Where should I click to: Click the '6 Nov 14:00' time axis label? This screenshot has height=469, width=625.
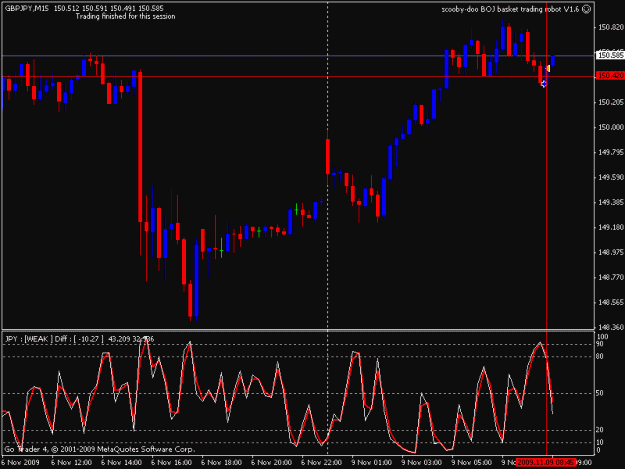[121, 463]
